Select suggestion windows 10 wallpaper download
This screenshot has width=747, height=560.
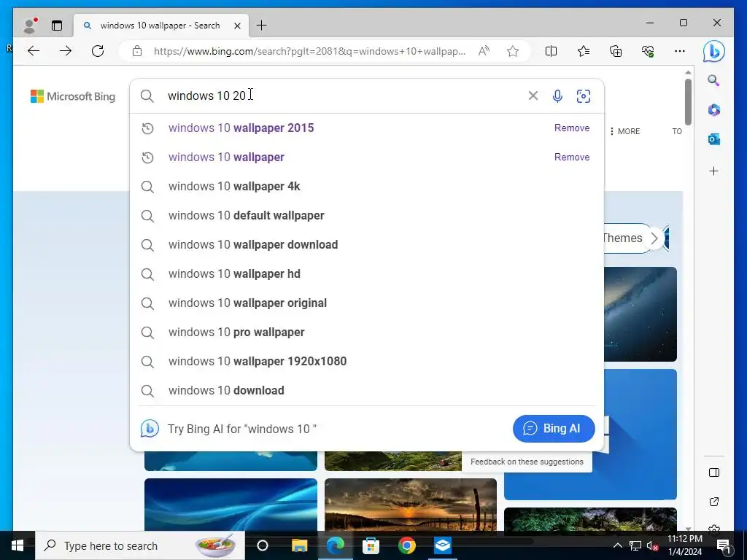[367, 244]
